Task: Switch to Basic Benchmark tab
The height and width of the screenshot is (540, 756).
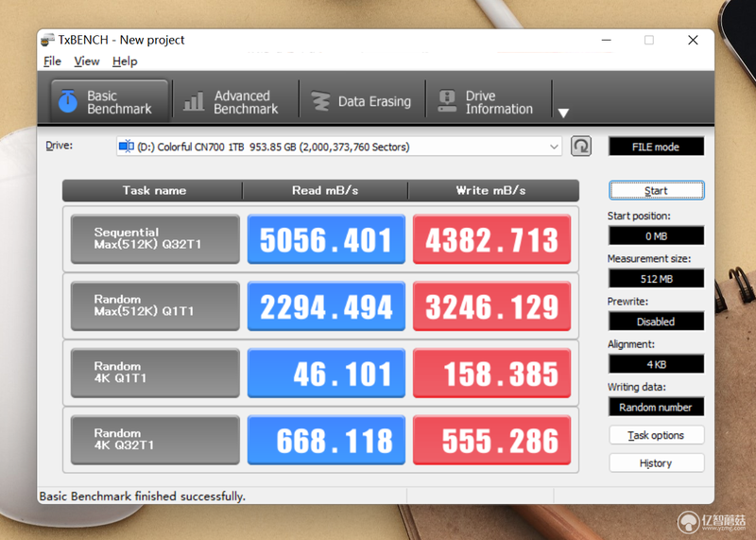Action: click(110, 101)
